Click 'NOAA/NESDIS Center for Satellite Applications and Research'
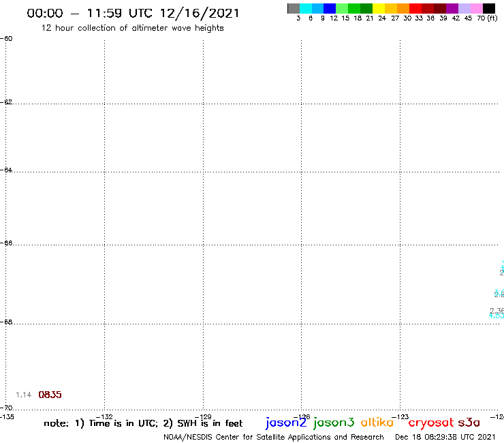The width and height of the screenshot is (504, 443). click(274, 438)
